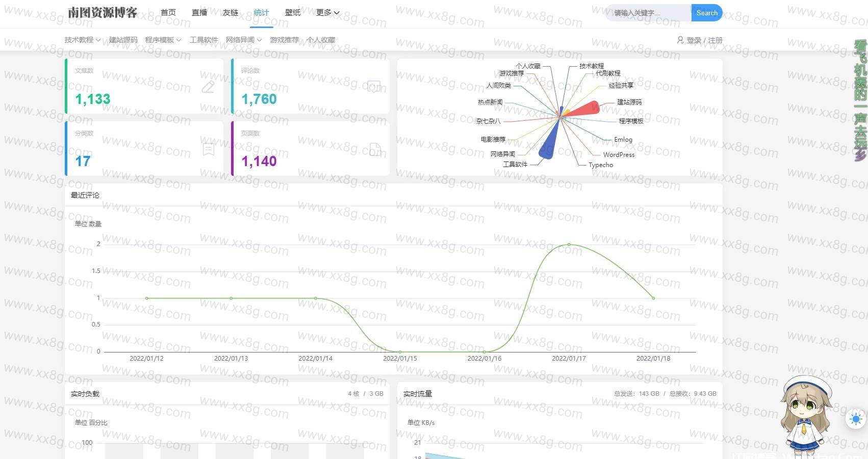Click the bookmark icon in category count card
Image resolution: width=868 pixels, height=459 pixels.
[x=208, y=149]
